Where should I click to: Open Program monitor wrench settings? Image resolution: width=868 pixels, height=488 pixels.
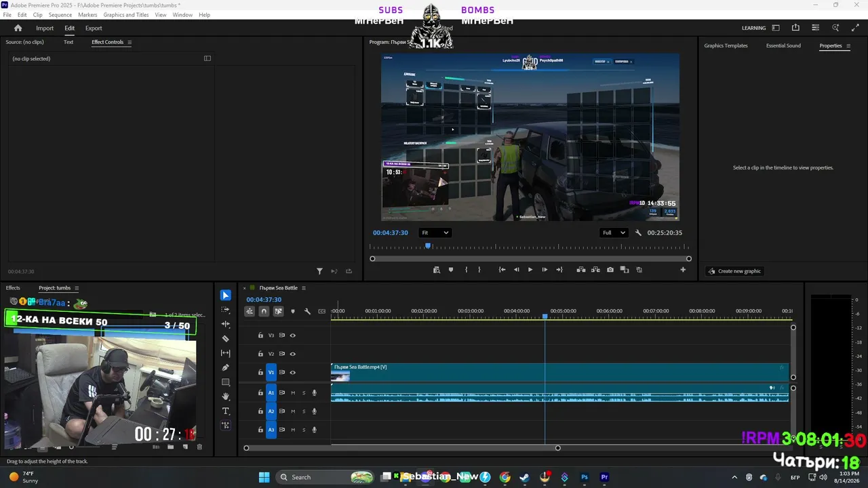pyautogui.click(x=638, y=232)
